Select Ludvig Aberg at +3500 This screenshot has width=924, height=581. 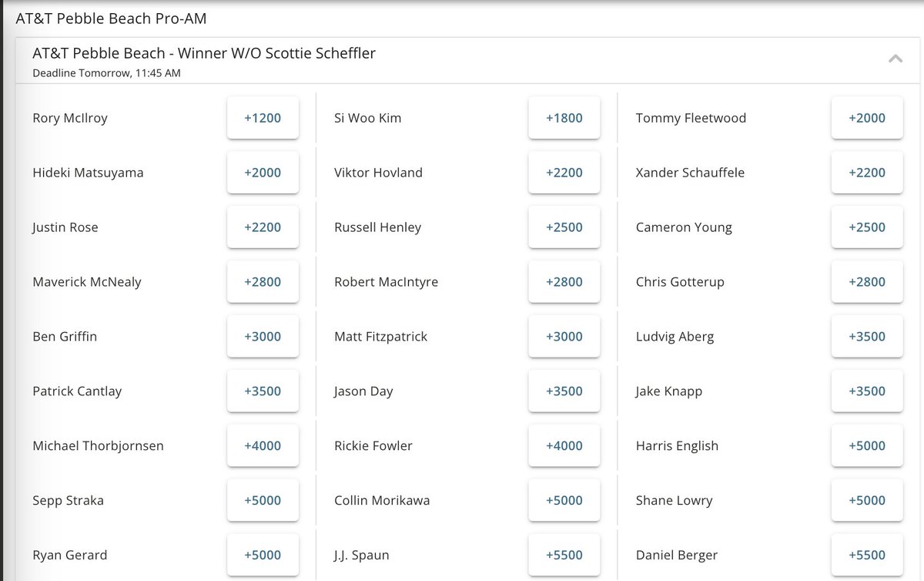867,336
